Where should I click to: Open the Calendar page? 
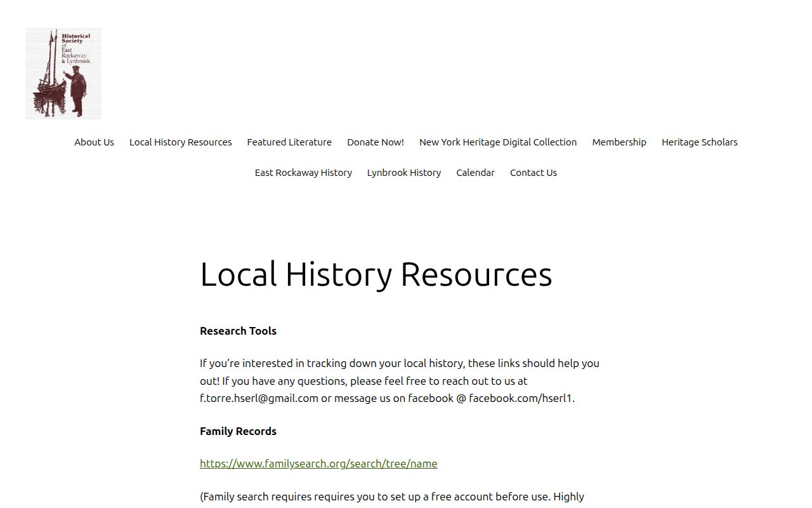475,173
